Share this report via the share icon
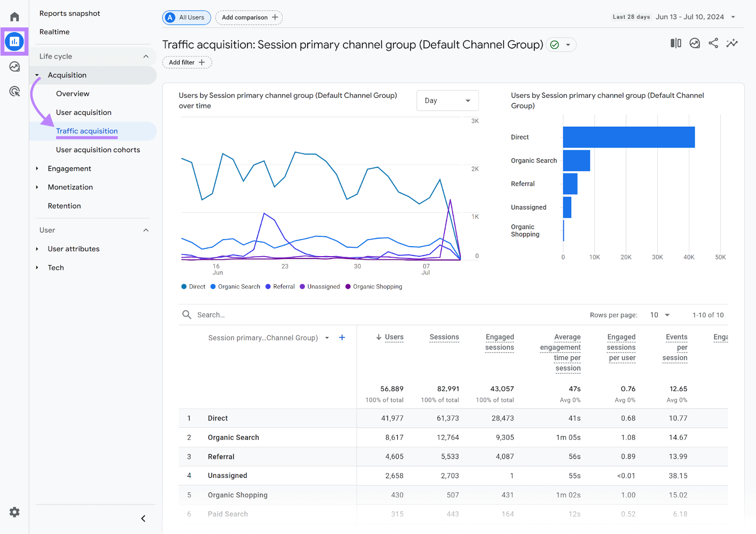The height and width of the screenshot is (534, 756). click(x=713, y=43)
